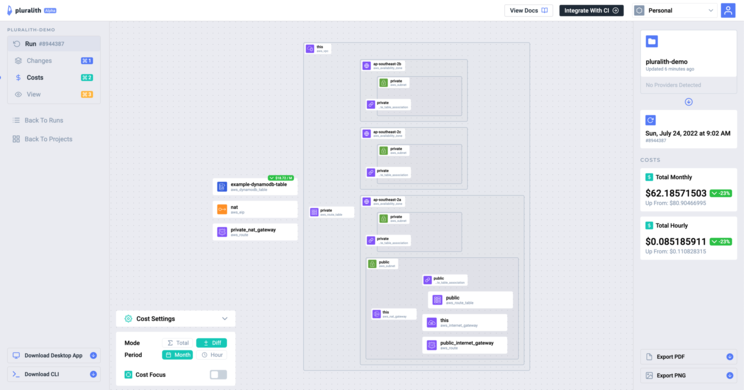The width and height of the screenshot is (744, 390).
Task: Click the Integrate With CI button
Action: (x=591, y=10)
